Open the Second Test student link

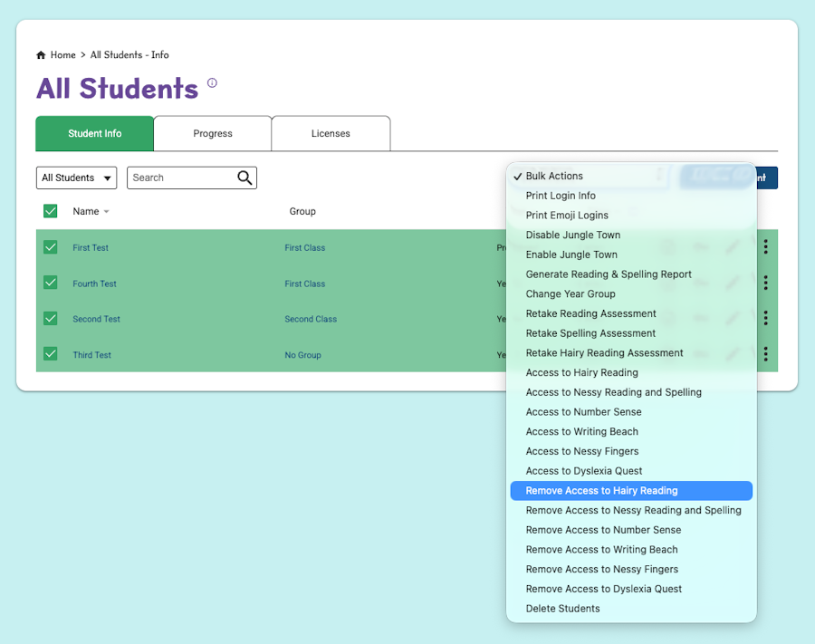point(96,319)
